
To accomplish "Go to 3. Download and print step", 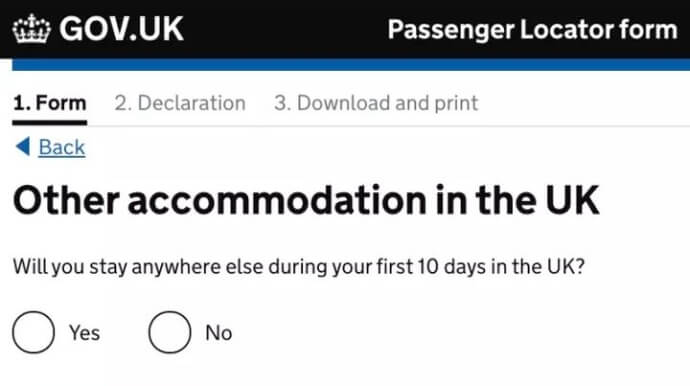I will [376, 103].
